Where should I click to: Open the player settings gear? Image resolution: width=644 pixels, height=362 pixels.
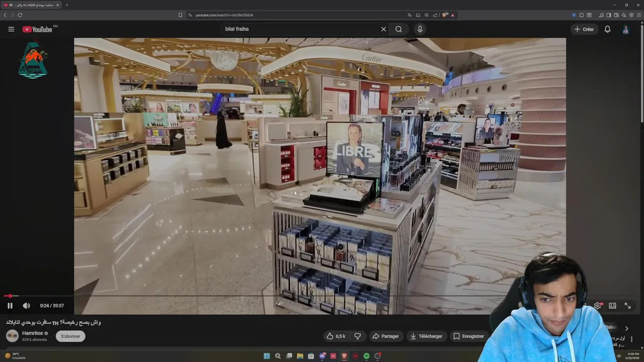tap(597, 306)
